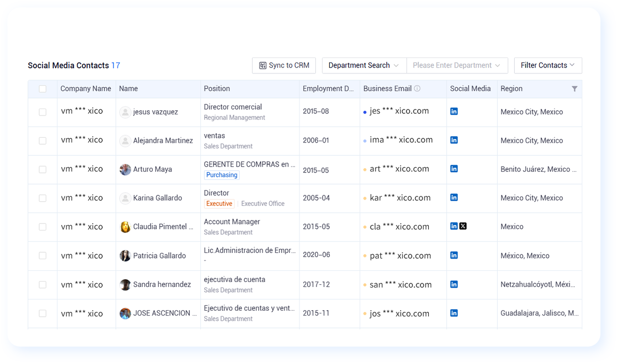618x364 pixels.
Task: Click the Region column filter funnel icon
Action: pyautogui.click(x=575, y=89)
